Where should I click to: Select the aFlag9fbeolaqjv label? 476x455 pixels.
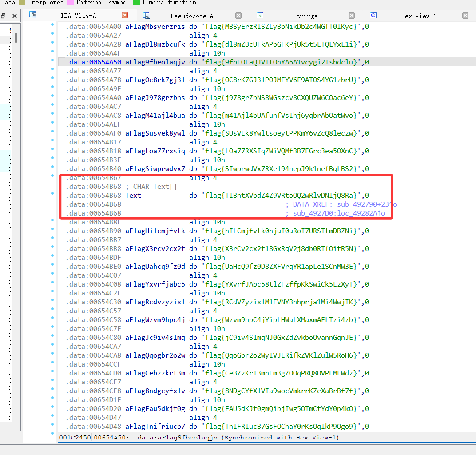155,62
